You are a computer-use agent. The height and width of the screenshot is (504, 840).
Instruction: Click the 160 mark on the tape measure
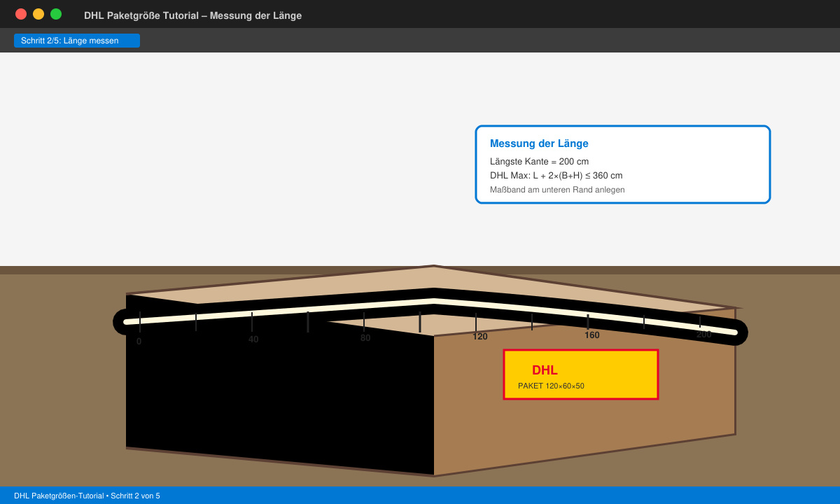[x=592, y=335]
